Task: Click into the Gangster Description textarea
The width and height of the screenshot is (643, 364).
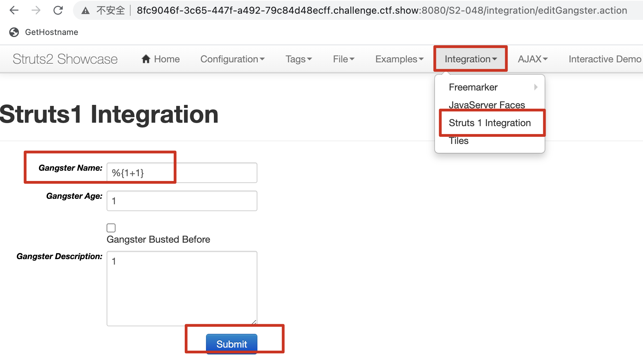Action: click(x=182, y=289)
